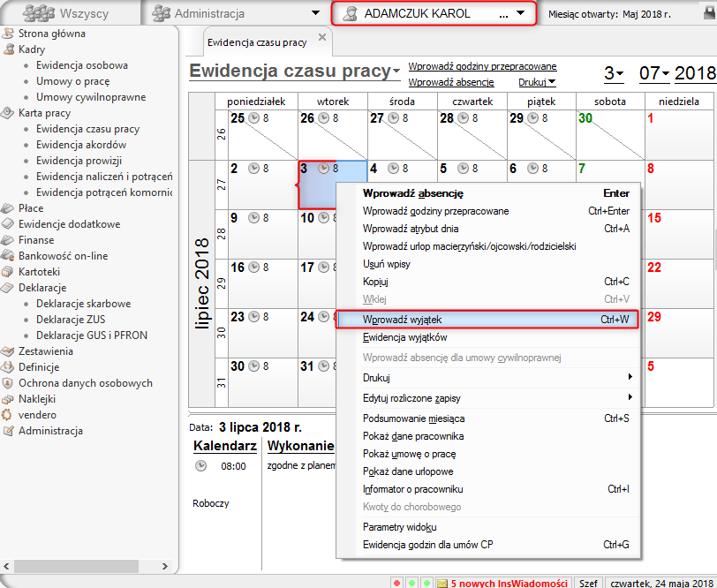Click the Kalendarz panel heading
Screen dimensions: 717x588
pos(225,446)
